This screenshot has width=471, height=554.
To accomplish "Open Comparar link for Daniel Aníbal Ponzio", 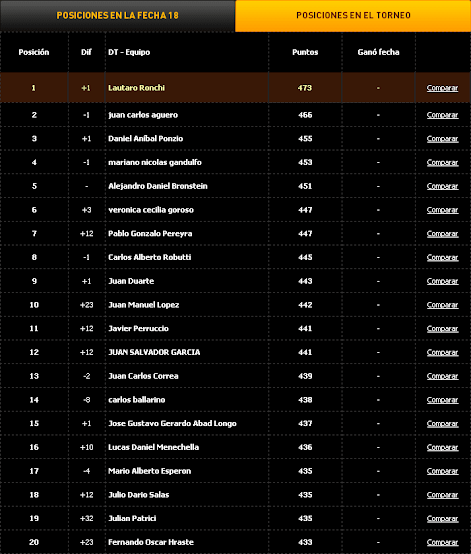I will click(x=442, y=139).
